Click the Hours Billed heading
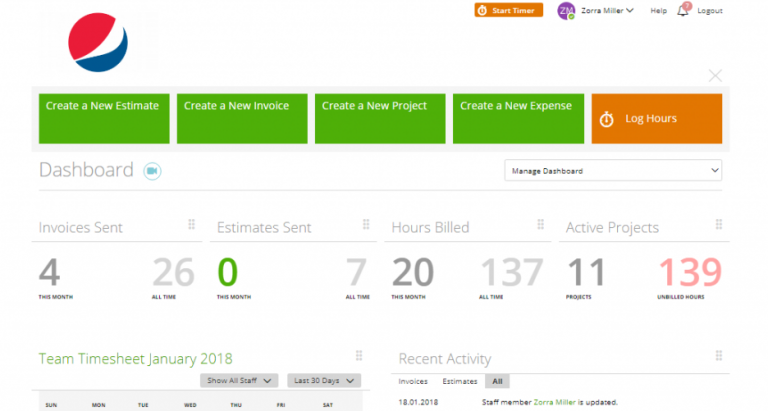Image resolution: width=768 pixels, height=411 pixels. (x=430, y=227)
